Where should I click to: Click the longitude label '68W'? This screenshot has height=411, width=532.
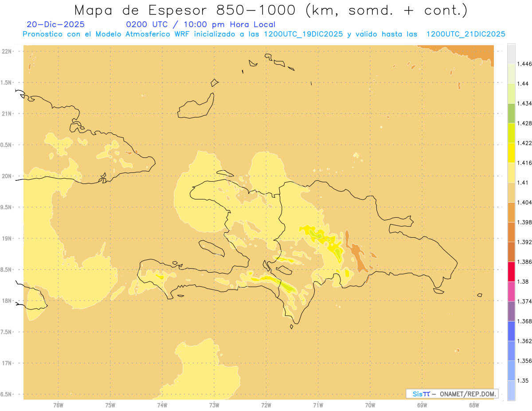tap(474, 405)
